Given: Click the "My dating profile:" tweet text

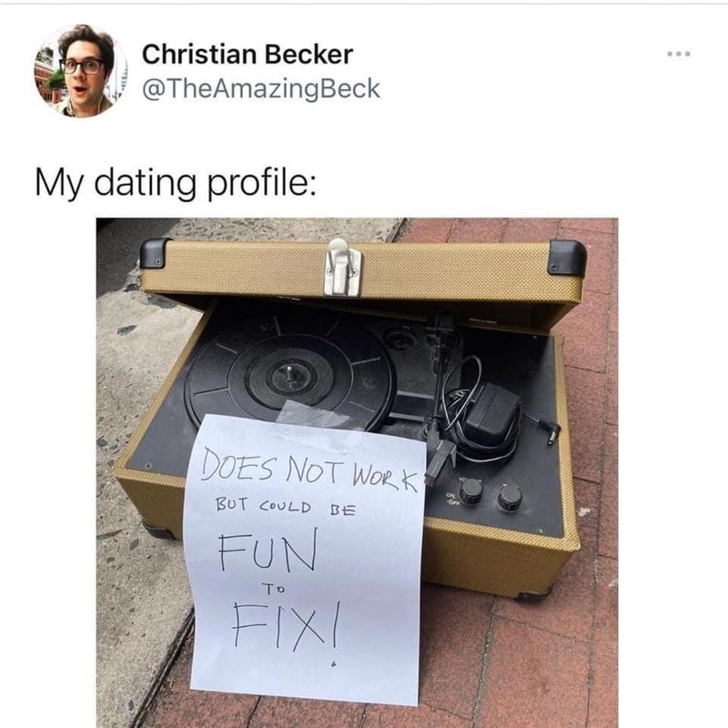Looking at the screenshot, I should [x=176, y=182].
